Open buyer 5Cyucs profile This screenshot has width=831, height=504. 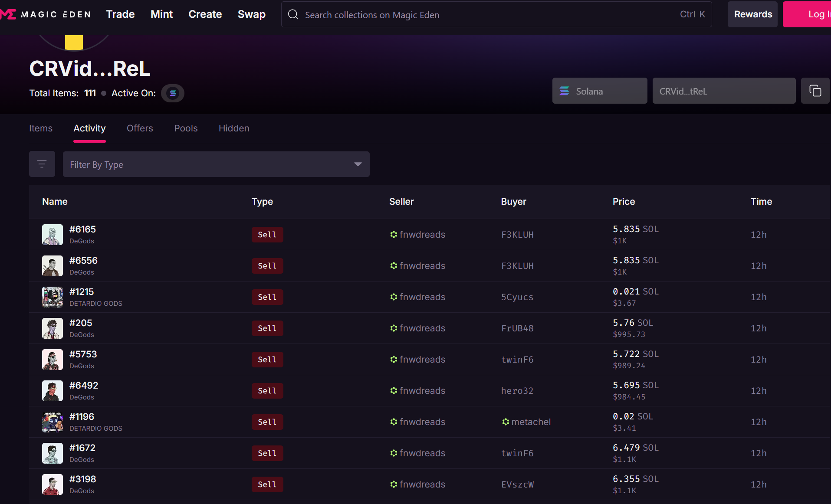click(x=517, y=297)
